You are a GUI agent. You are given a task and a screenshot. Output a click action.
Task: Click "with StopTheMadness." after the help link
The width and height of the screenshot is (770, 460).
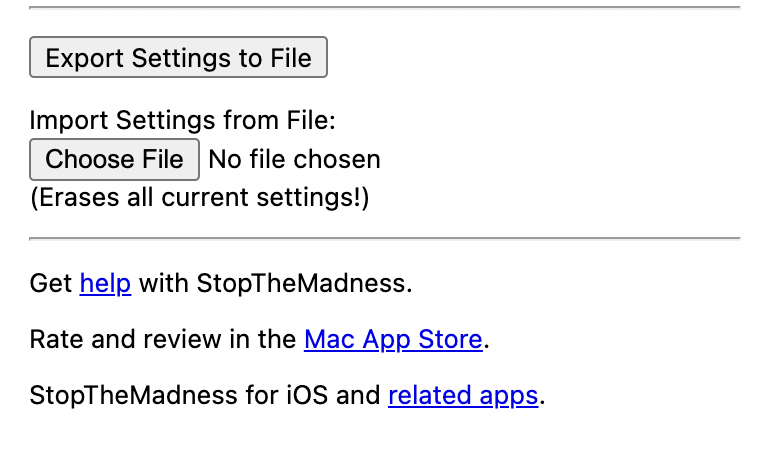tap(275, 283)
